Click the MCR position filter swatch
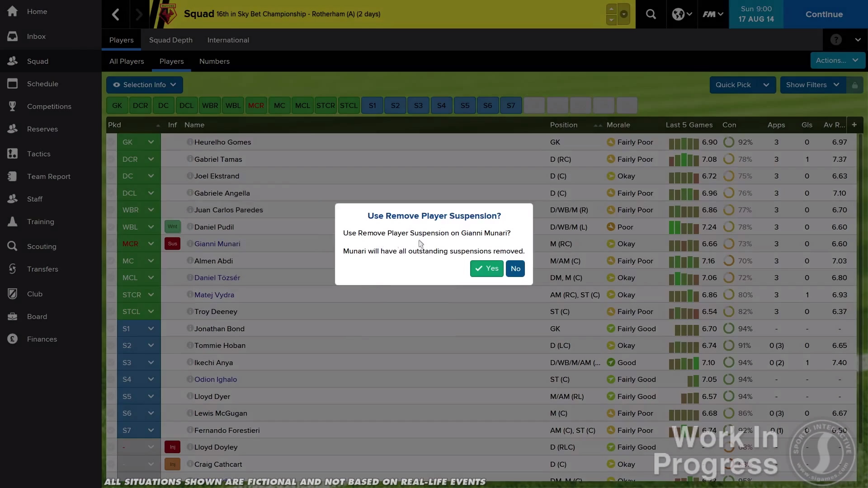Screen dimensions: 868x488 (x=256, y=105)
